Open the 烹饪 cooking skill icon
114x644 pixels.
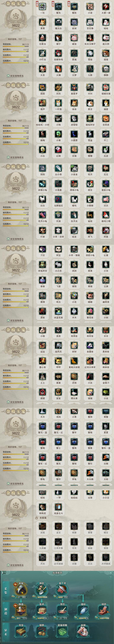[62, 610]
